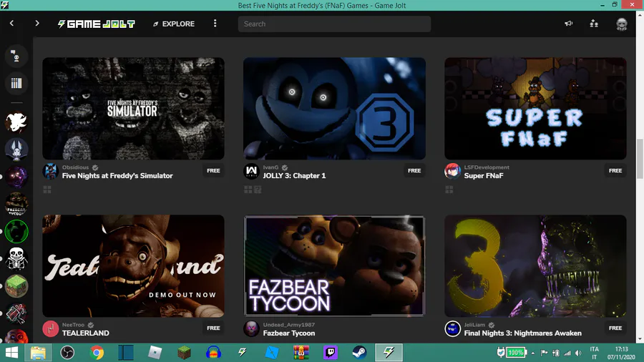Click the 100% battery indicator
Viewport: 644px width, 362px height.
pyautogui.click(x=516, y=353)
